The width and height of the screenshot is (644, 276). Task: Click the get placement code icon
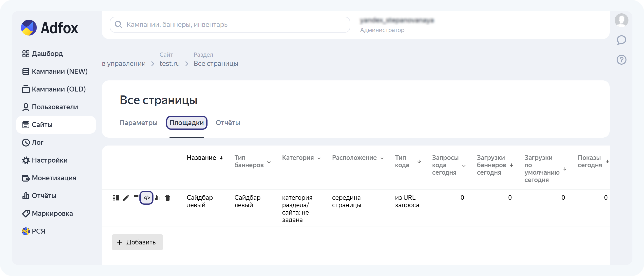click(147, 198)
